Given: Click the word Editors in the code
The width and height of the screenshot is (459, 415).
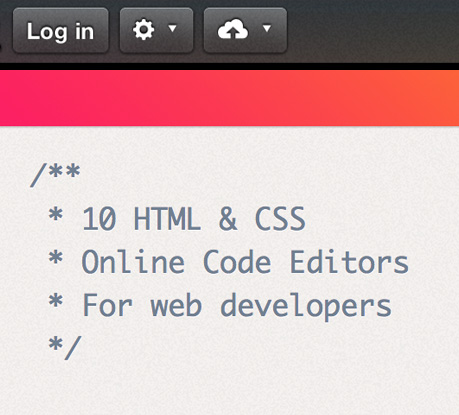Looking at the screenshot, I should [x=349, y=262].
